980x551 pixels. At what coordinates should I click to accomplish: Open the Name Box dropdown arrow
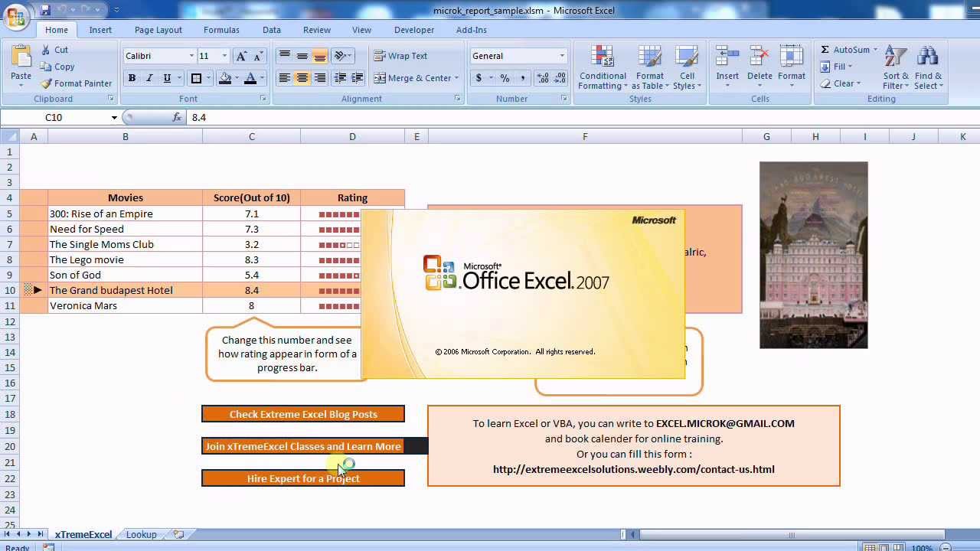(x=114, y=117)
